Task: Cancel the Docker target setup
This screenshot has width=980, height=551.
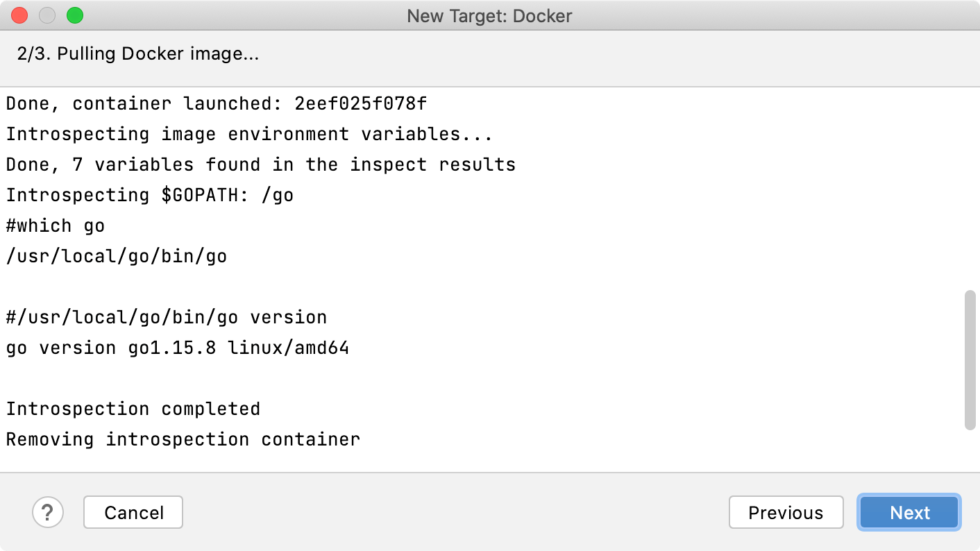Action: [x=133, y=512]
